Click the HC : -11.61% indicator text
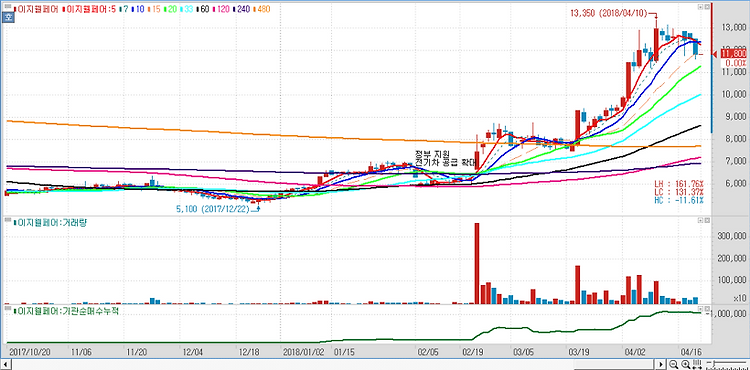 tap(679, 200)
